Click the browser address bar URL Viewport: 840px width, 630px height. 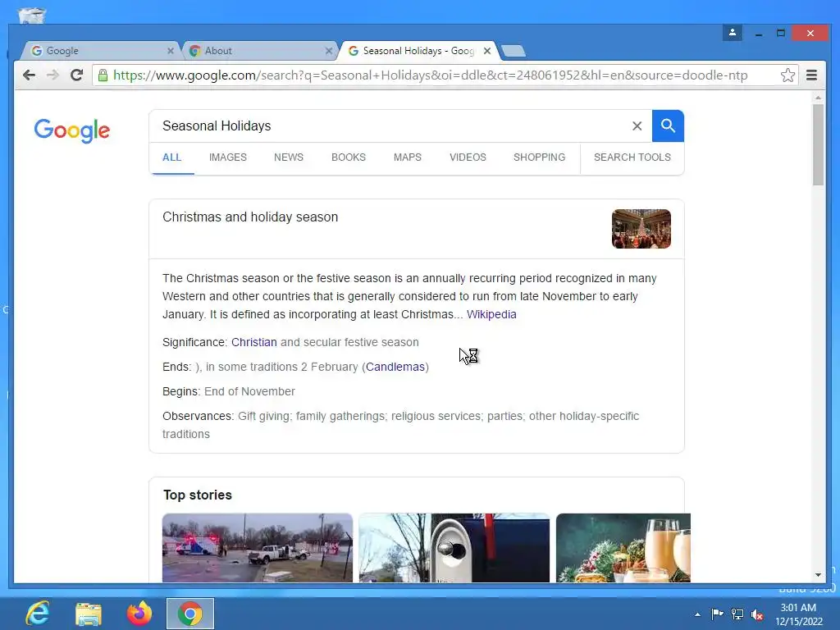[x=430, y=75]
